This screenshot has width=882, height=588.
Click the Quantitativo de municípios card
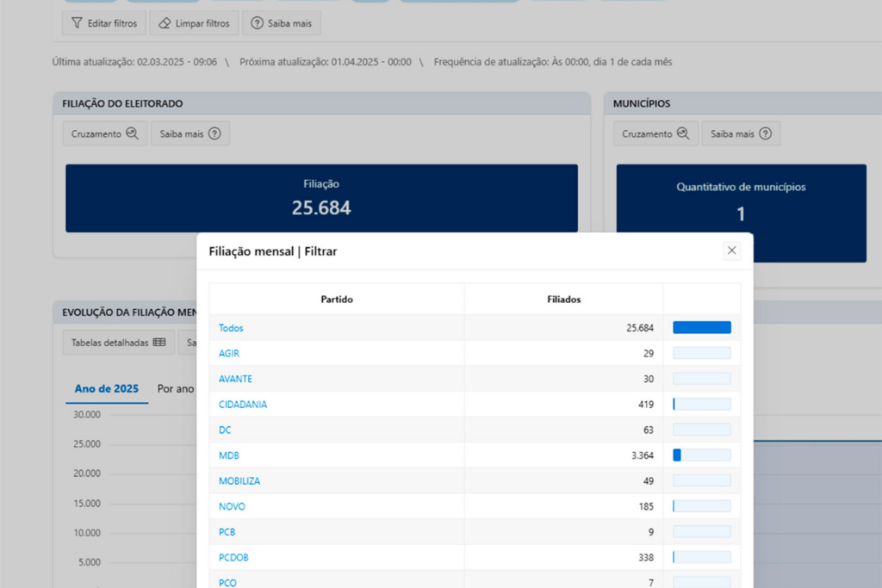(741, 213)
